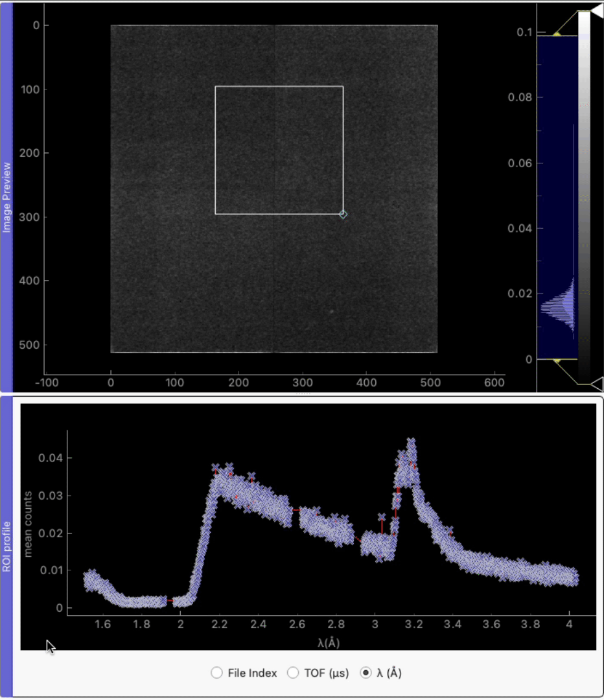Click the white gradient tick at colorbar top

pyautogui.click(x=598, y=11)
